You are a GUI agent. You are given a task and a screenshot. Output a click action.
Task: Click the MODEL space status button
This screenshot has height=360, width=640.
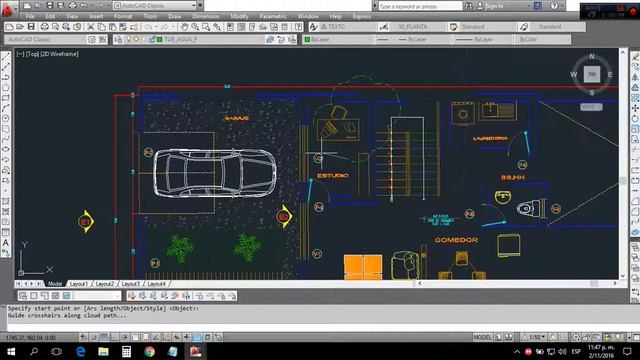(482, 337)
